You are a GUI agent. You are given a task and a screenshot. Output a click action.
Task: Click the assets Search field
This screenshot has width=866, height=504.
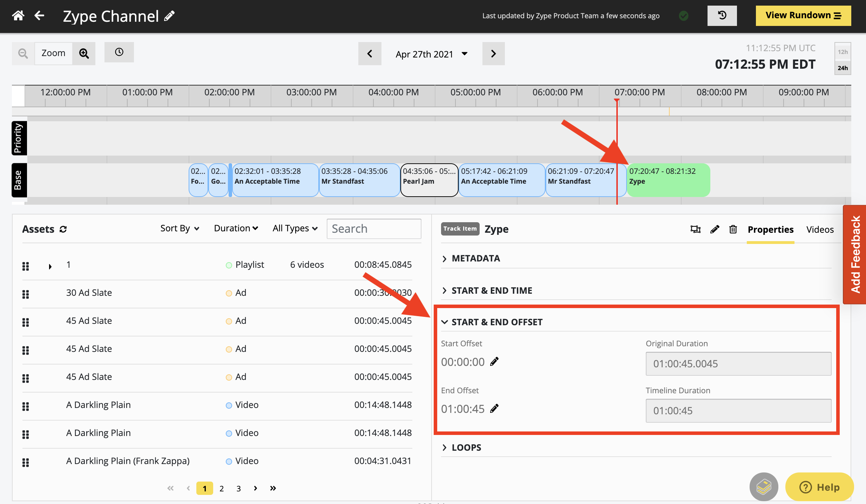[x=374, y=229]
